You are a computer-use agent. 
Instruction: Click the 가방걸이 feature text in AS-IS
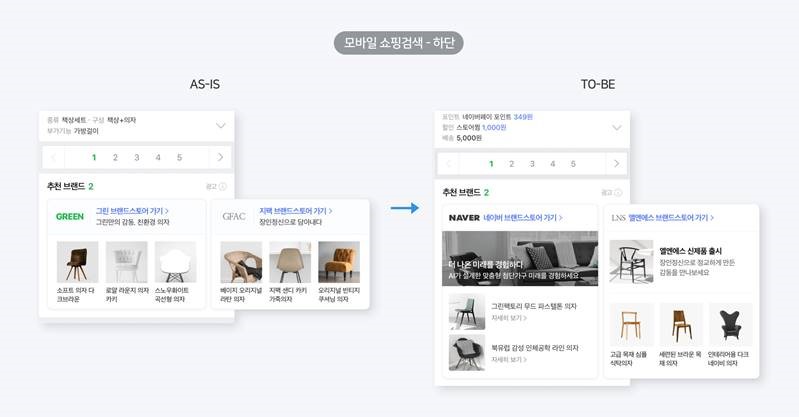[86, 131]
